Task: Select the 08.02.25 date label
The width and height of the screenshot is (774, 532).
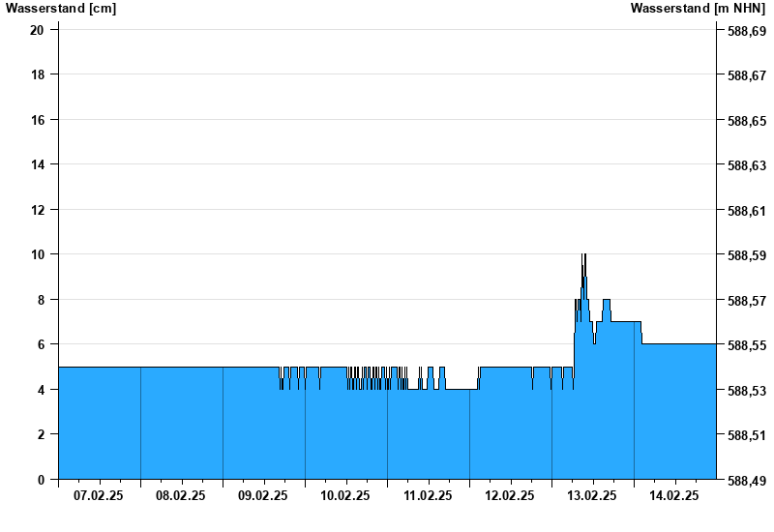Action: pos(181,496)
